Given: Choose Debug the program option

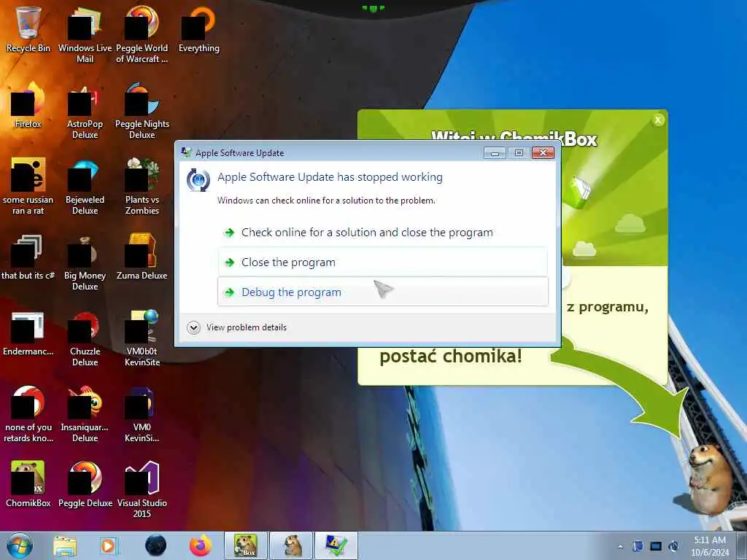Looking at the screenshot, I should point(382,292).
